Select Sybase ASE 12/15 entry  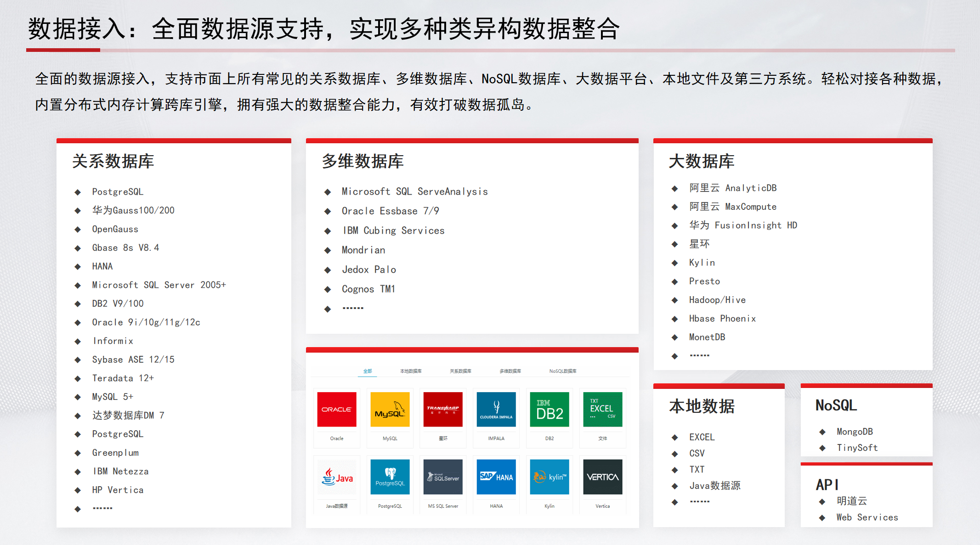click(133, 360)
